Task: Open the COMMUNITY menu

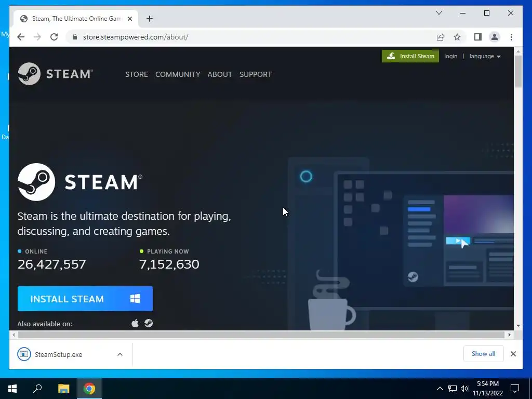Action: point(178,74)
